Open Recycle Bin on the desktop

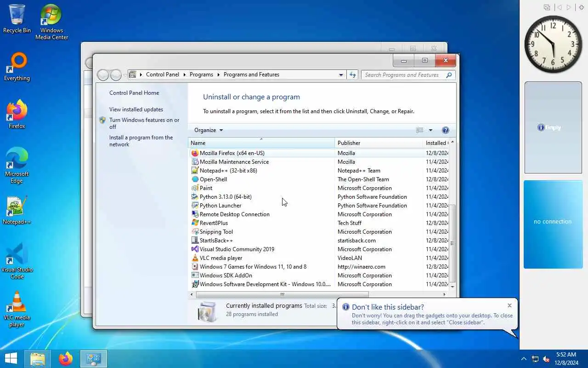[17, 19]
